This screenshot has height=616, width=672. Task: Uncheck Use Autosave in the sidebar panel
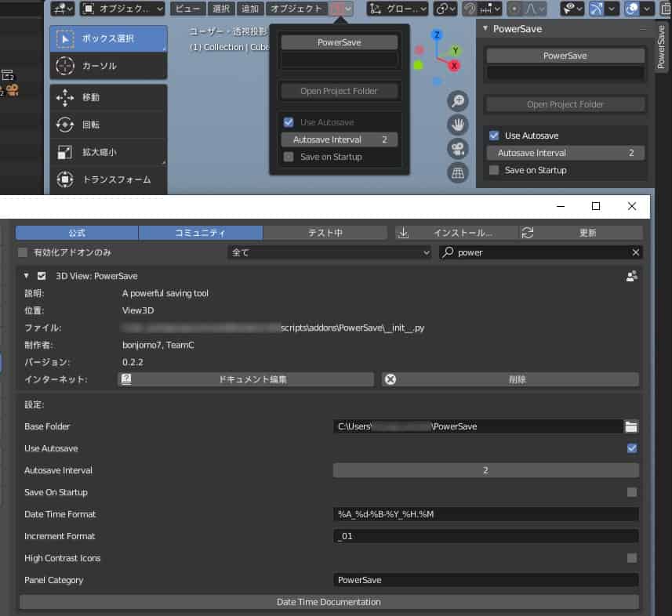coord(494,136)
